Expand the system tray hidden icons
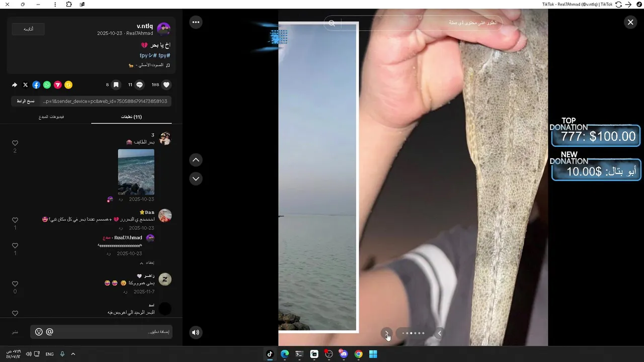Viewport: 644px width, 362px height. 73,354
